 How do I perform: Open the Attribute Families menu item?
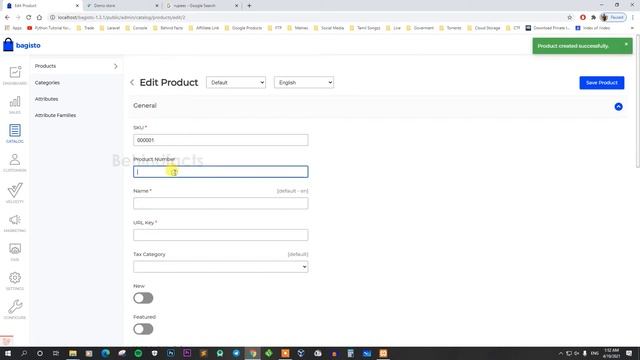[56, 116]
